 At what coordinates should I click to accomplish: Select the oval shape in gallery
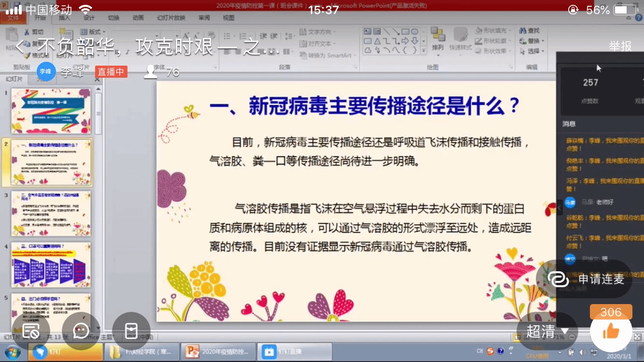[x=415, y=31]
